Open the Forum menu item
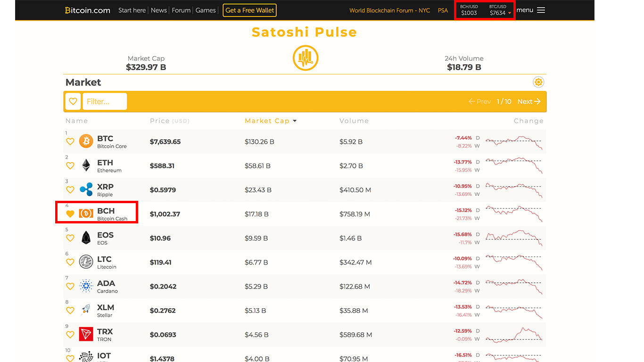Image resolution: width=644 pixels, height=362 pixels. pos(181,10)
